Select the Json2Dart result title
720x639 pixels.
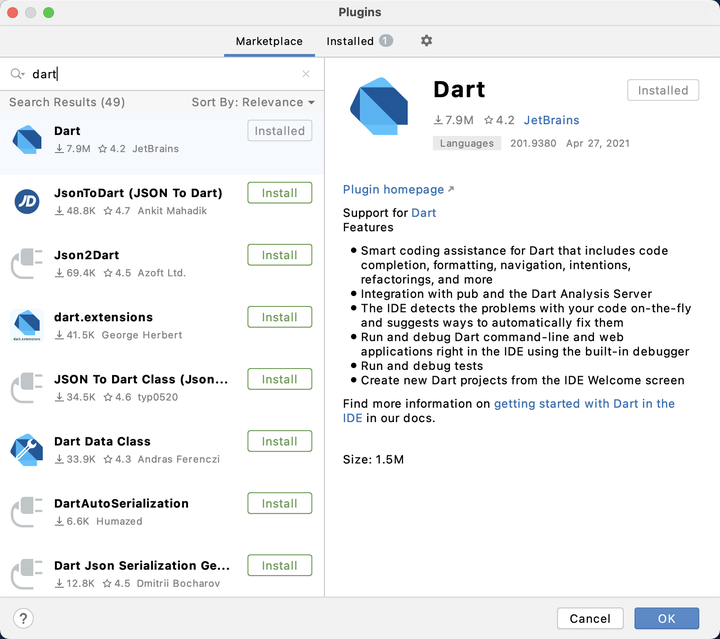tap(86, 255)
